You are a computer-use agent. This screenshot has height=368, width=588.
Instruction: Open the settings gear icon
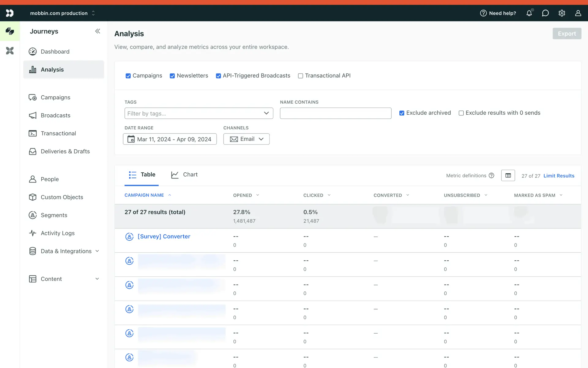coord(562,13)
